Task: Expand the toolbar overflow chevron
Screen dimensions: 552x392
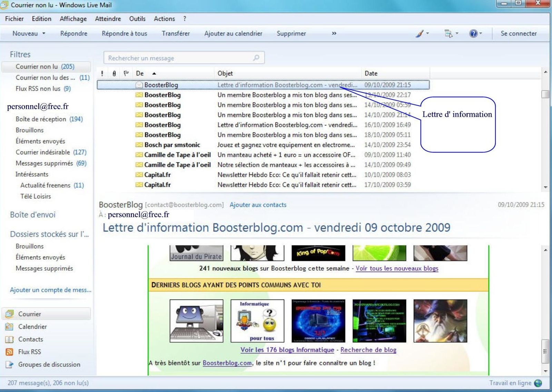Action: (334, 33)
